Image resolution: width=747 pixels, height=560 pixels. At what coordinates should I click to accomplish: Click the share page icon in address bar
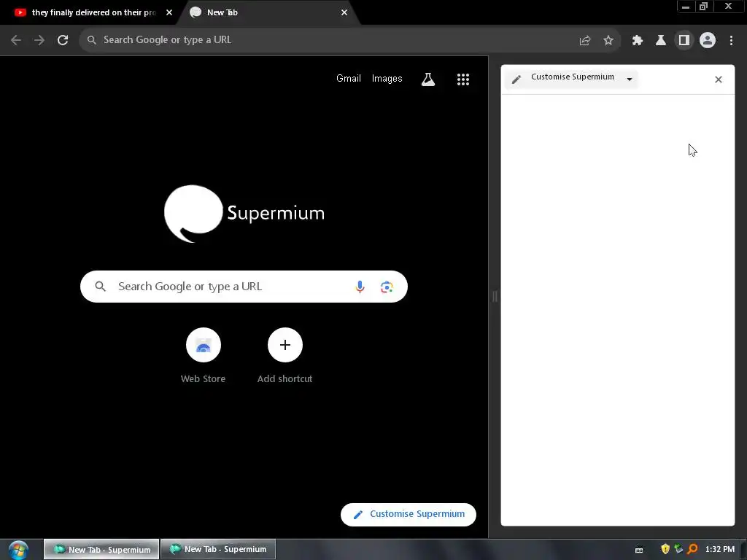click(x=585, y=41)
